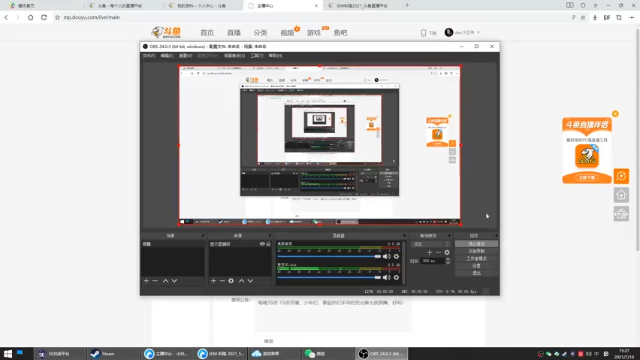The image size is (640, 360).
Task: Open the 鱼吧 tab on Douyu navigation
Action: [340, 33]
